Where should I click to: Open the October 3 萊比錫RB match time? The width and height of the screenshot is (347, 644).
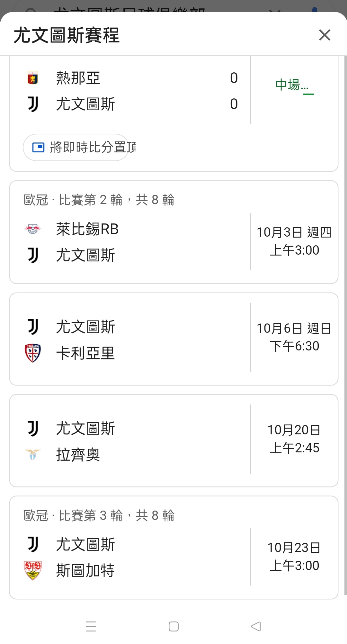pyautogui.click(x=294, y=241)
